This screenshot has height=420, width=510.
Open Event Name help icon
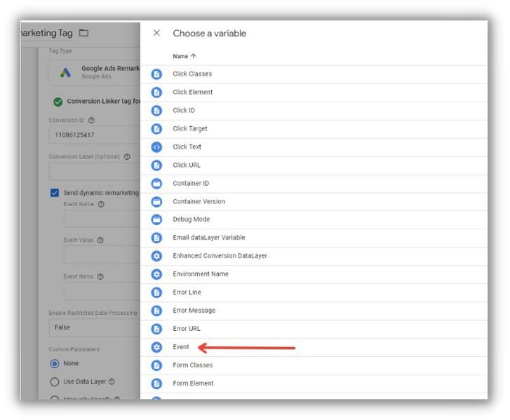point(101,204)
